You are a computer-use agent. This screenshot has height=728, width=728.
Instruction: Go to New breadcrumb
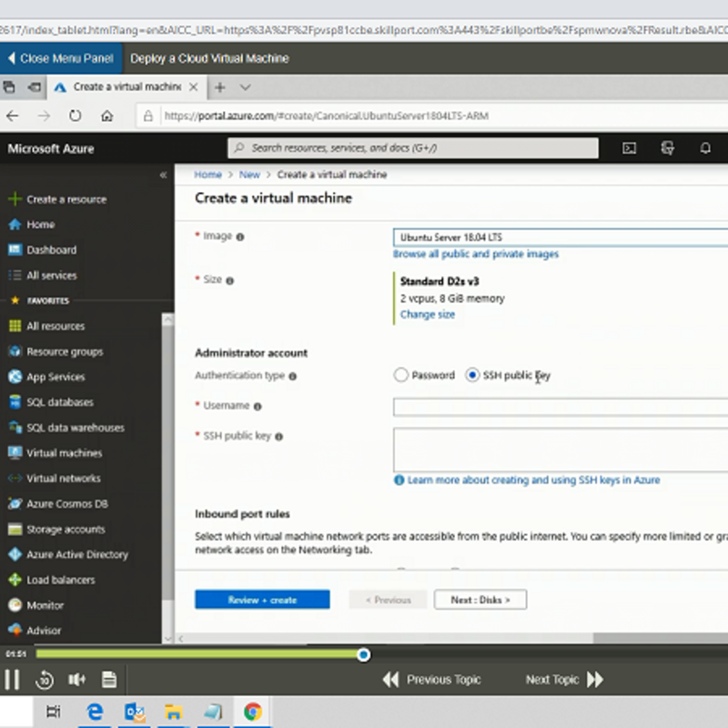pos(249,175)
